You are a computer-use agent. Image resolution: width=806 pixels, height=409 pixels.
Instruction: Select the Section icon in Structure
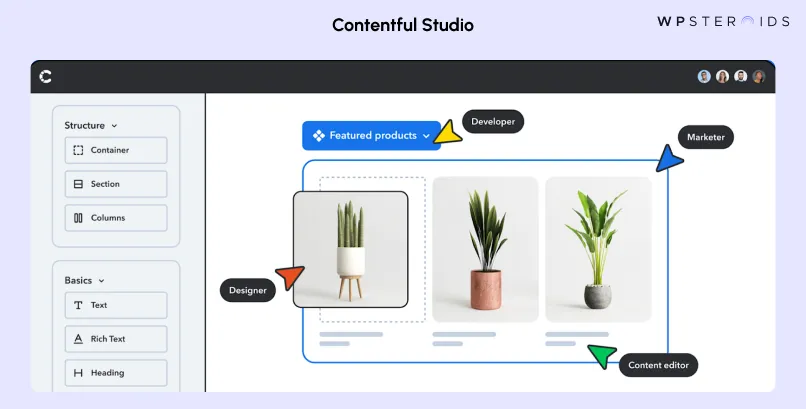(x=78, y=184)
